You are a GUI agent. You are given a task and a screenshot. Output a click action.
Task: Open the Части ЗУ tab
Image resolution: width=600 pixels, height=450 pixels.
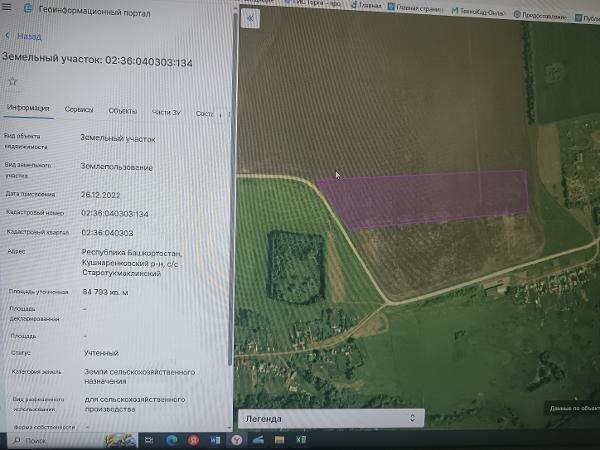[x=166, y=112]
